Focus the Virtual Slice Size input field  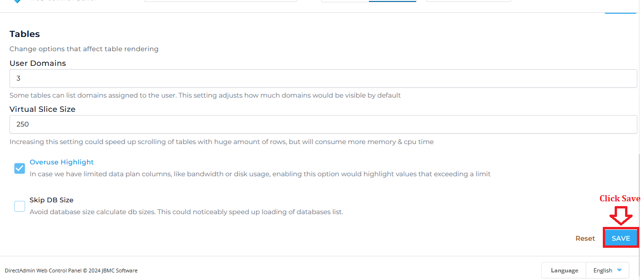(x=323, y=124)
